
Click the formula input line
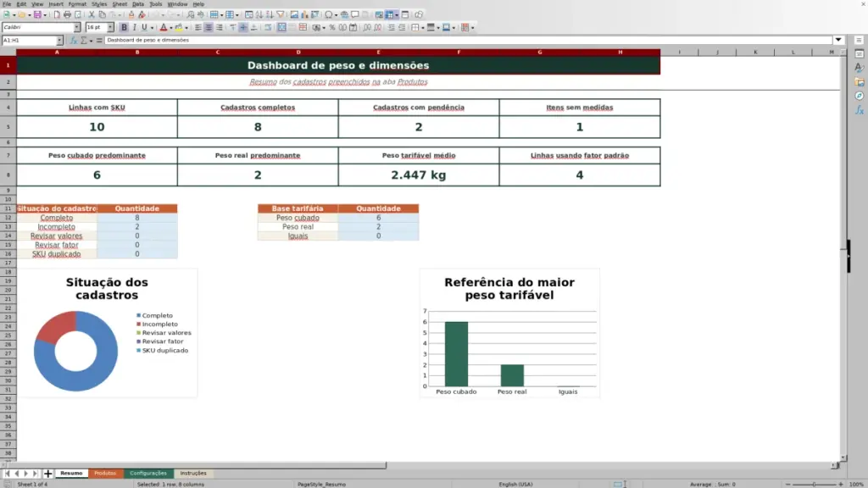tap(468, 40)
